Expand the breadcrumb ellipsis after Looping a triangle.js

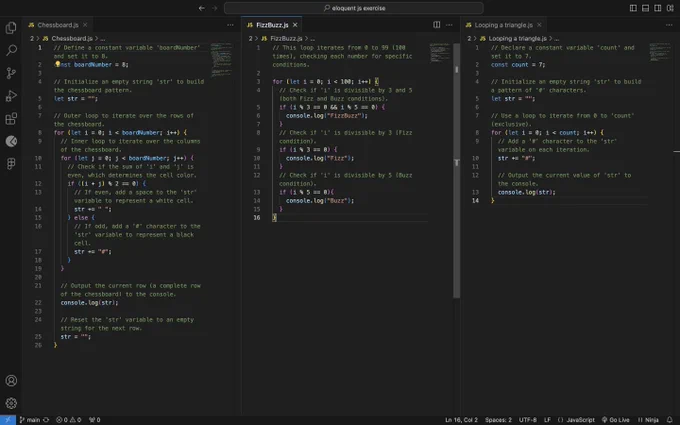556,39
